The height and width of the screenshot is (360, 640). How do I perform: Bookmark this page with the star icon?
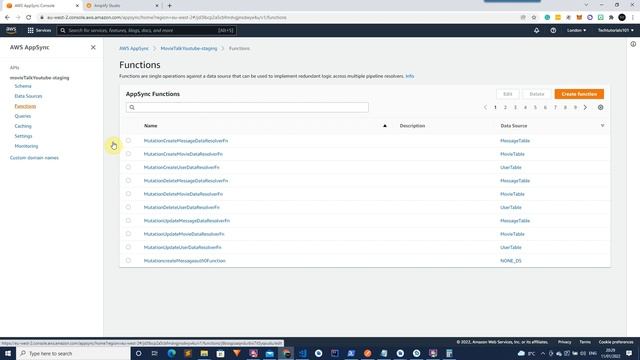(534, 18)
